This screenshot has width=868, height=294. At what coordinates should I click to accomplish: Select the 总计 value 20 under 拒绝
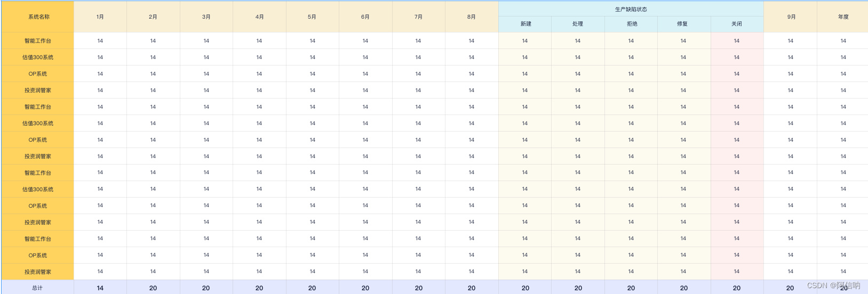[x=631, y=288]
